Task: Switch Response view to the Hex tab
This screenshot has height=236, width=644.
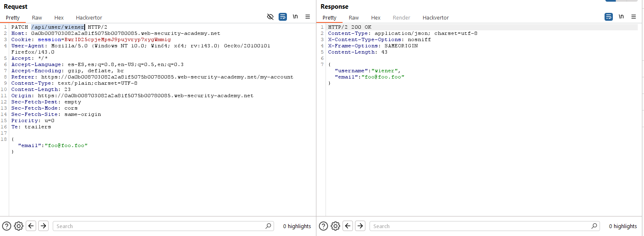Action: click(376, 18)
